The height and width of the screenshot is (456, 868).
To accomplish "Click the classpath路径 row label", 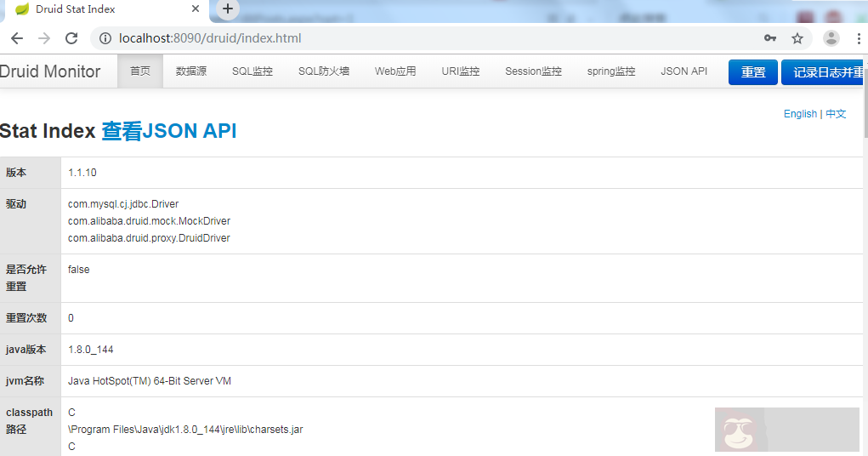I will pyautogui.click(x=30, y=421).
